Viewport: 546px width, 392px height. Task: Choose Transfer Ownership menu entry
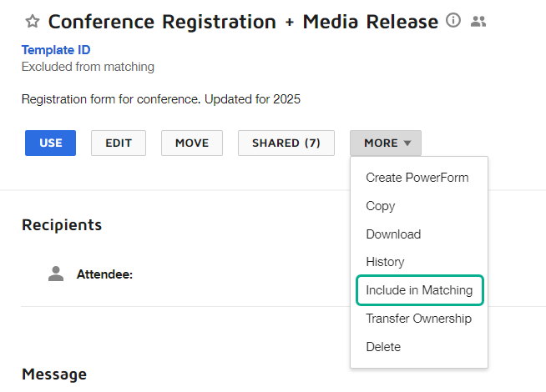[418, 319]
